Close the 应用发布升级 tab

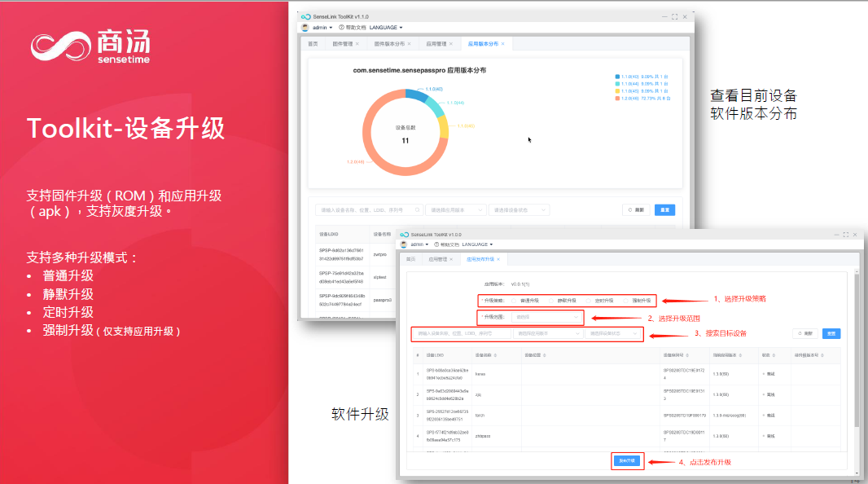coord(498,259)
